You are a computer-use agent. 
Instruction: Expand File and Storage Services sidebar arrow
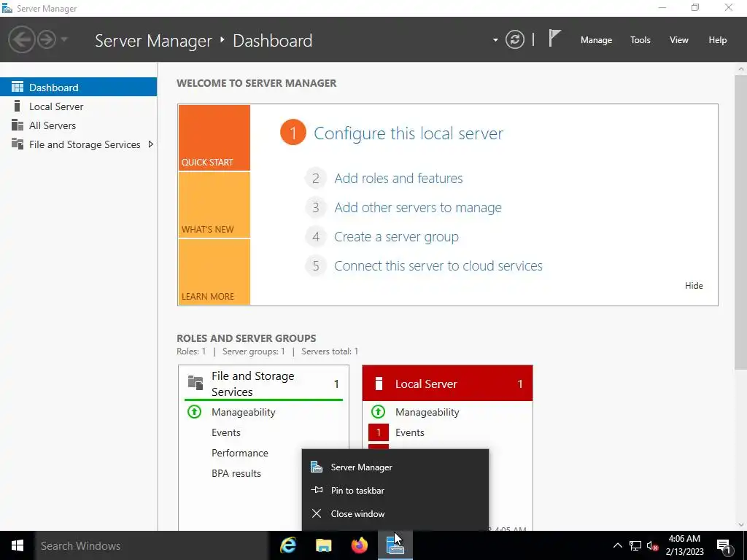click(x=150, y=144)
